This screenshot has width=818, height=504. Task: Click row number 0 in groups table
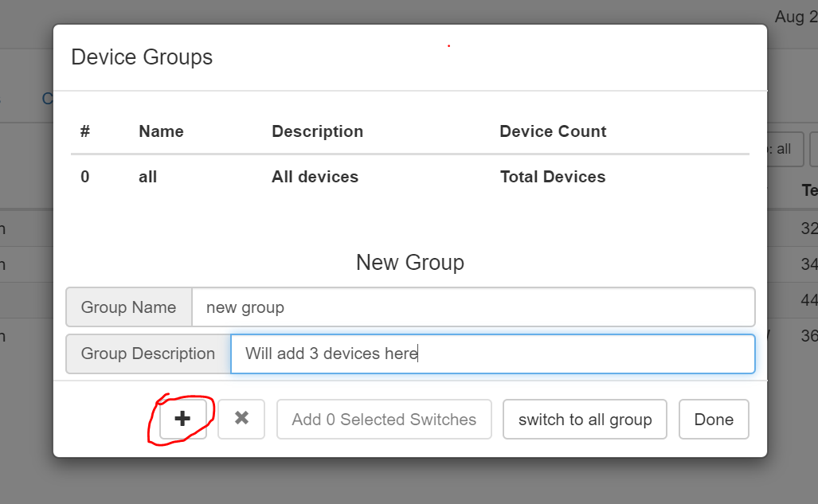(85, 177)
